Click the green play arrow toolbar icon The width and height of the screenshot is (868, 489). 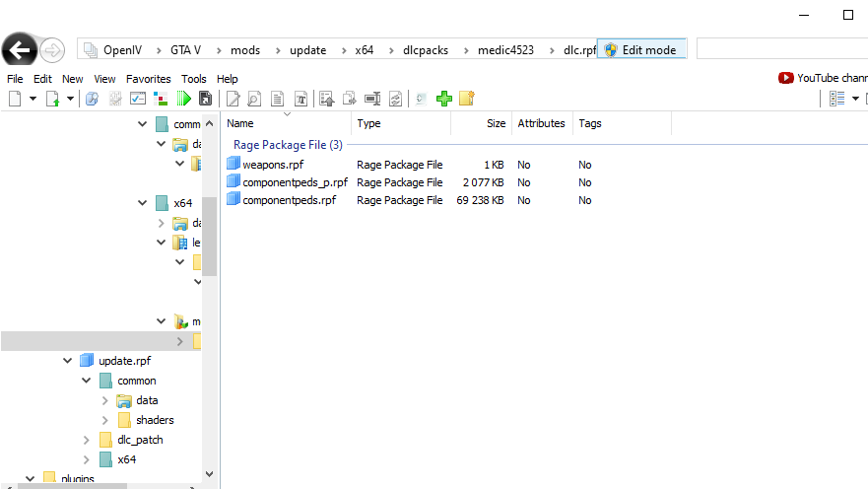tap(183, 99)
